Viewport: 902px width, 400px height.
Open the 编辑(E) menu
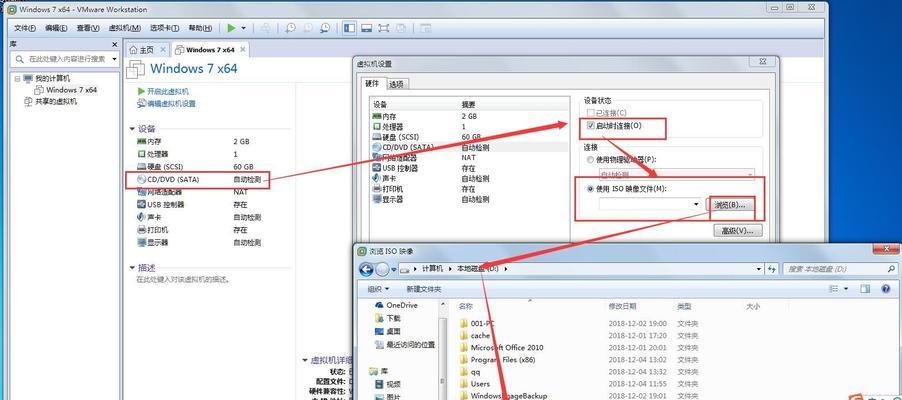(x=56, y=28)
